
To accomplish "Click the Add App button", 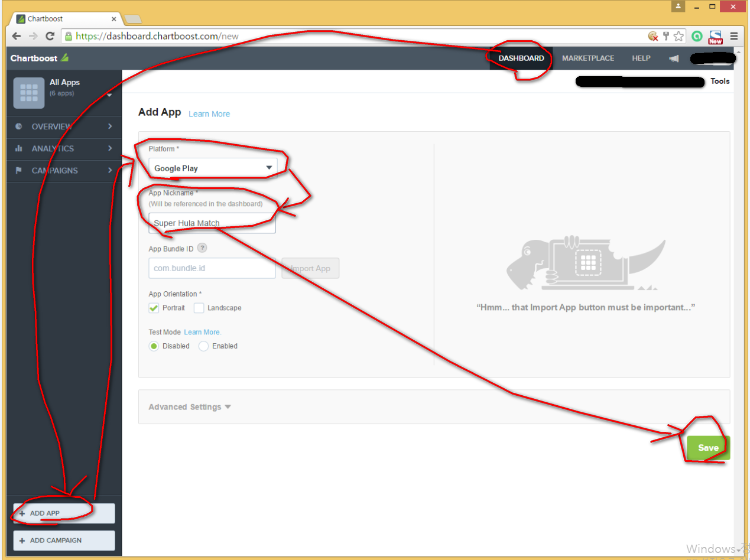I will pyautogui.click(x=64, y=513).
